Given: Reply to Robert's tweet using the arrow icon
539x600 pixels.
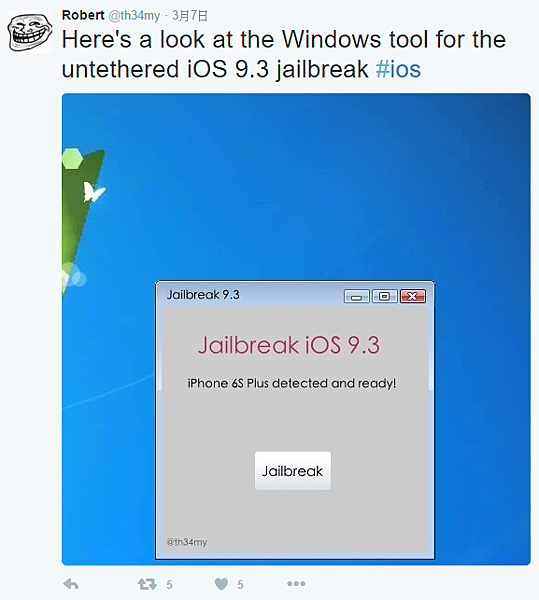Looking at the screenshot, I should click(x=71, y=584).
